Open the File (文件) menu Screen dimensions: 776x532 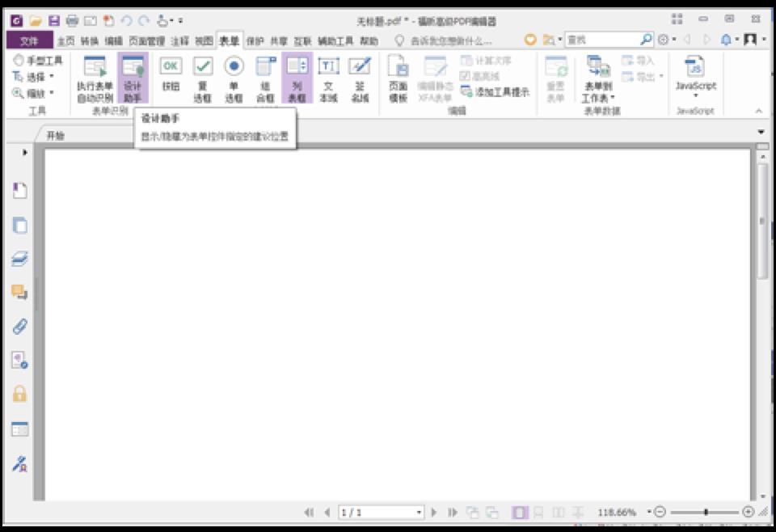click(x=29, y=40)
